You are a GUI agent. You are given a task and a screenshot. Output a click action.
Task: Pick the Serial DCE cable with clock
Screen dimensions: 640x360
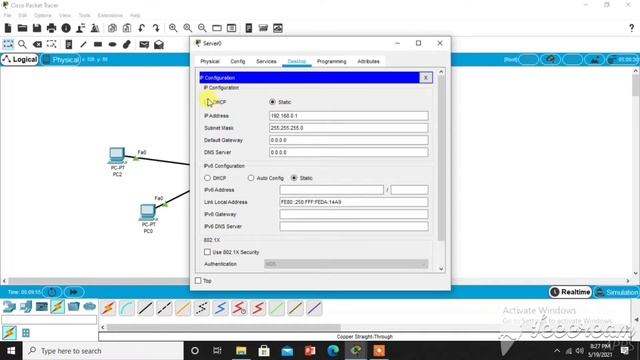coord(239,308)
